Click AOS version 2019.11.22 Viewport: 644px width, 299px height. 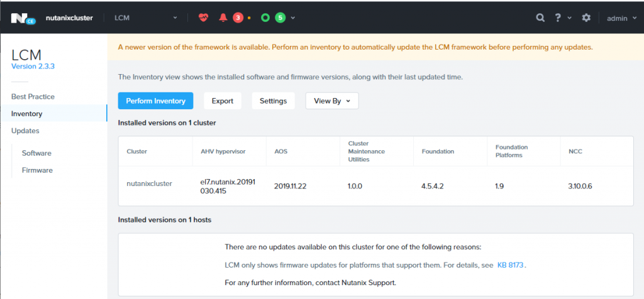(291, 186)
